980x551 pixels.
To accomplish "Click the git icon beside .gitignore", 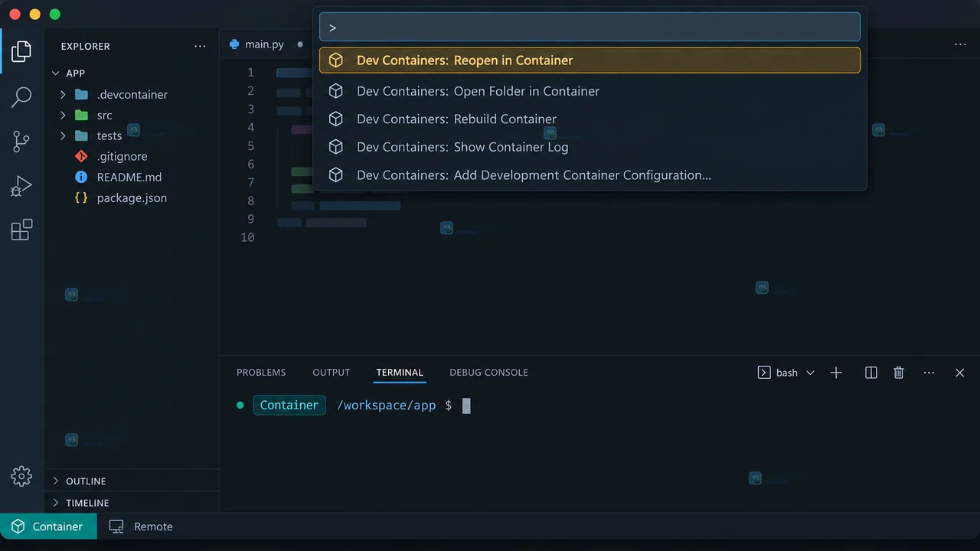I will (81, 156).
